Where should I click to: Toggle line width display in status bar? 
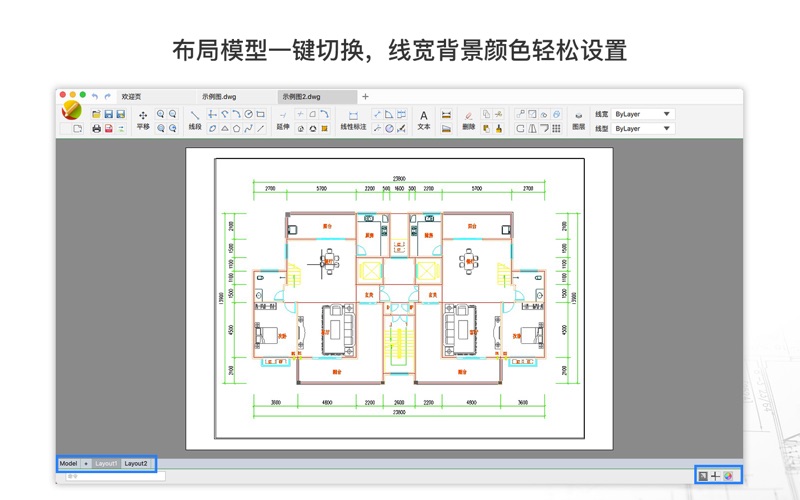pyautogui.click(x=703, y=476)
